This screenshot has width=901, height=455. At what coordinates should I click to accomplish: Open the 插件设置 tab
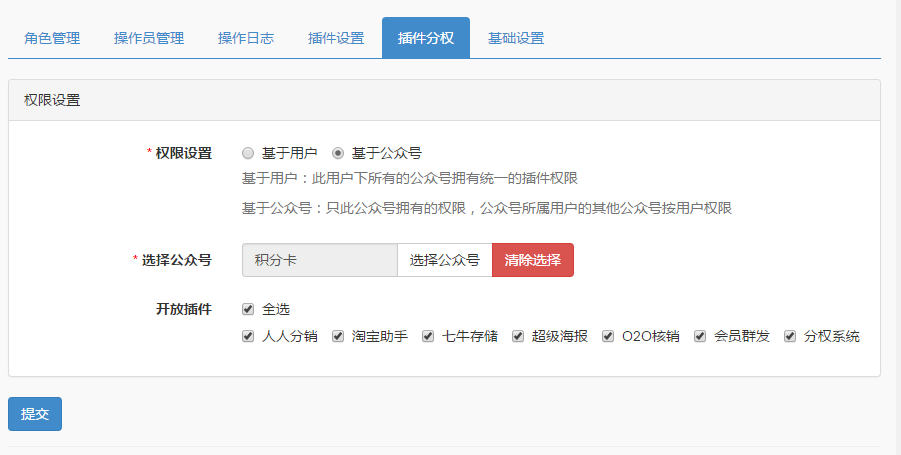pos(336,38)
